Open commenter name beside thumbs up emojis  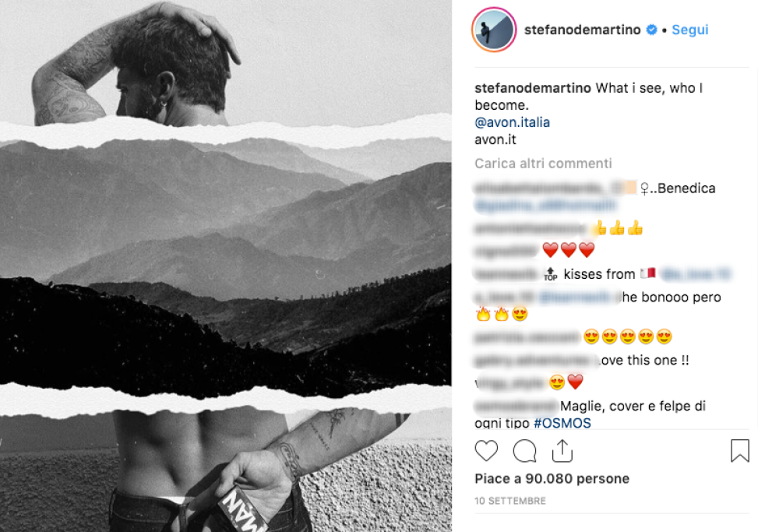pos(531,228)
